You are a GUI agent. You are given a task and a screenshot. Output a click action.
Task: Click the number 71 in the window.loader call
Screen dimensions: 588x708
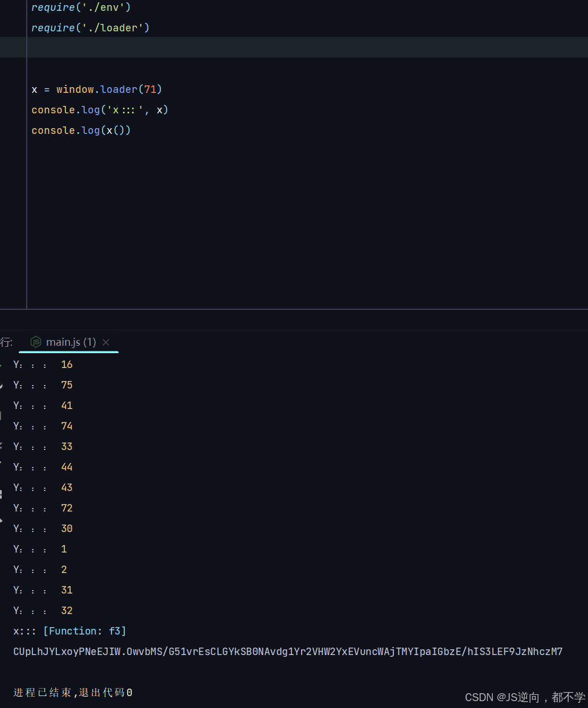click(150, 89)
